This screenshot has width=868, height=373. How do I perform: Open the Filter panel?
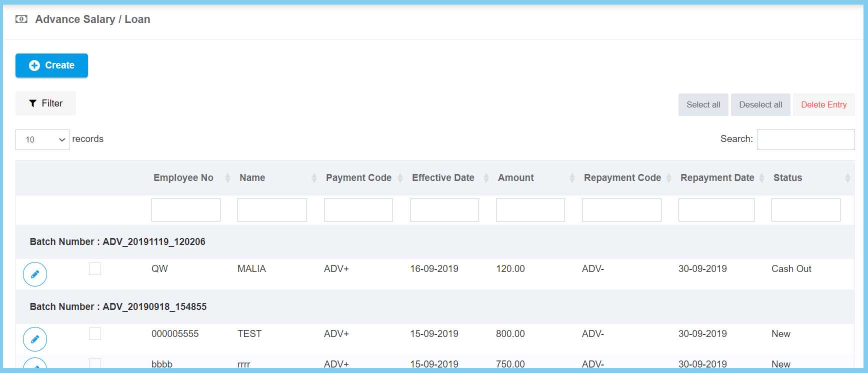click(x=45, y=103)
